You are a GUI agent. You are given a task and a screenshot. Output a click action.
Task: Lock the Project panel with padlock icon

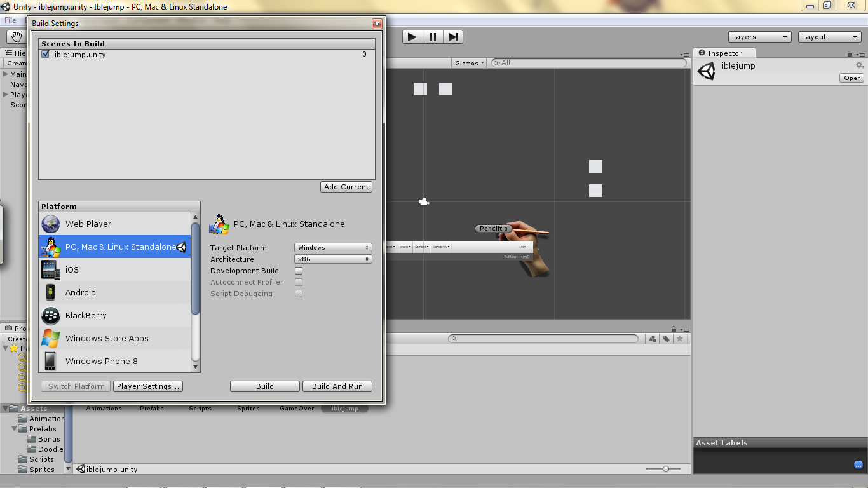point(674,329)
